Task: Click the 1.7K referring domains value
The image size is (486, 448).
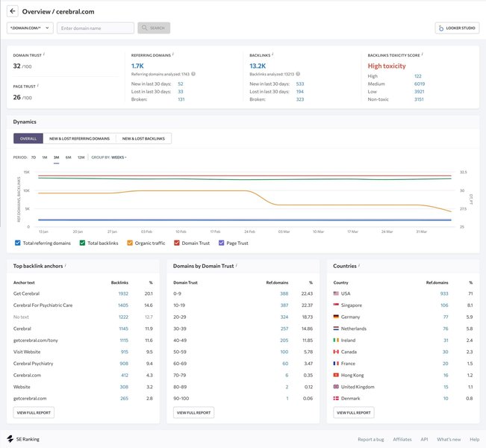Action: point(137,66)
